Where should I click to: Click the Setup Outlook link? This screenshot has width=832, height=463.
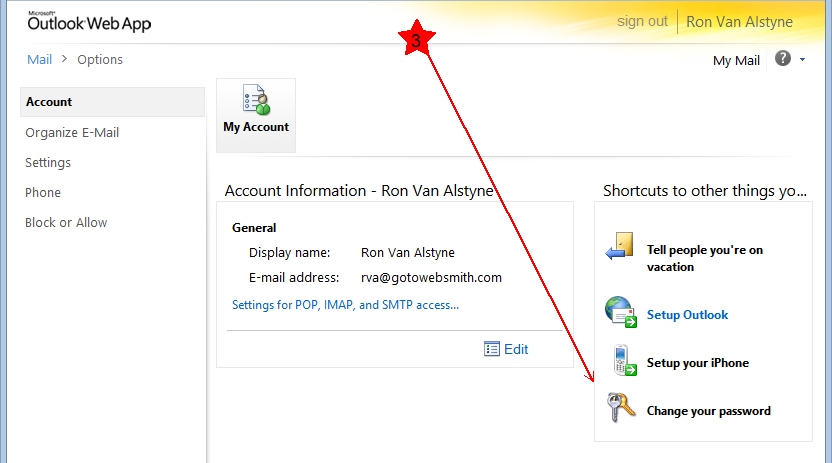pos(687,315)
